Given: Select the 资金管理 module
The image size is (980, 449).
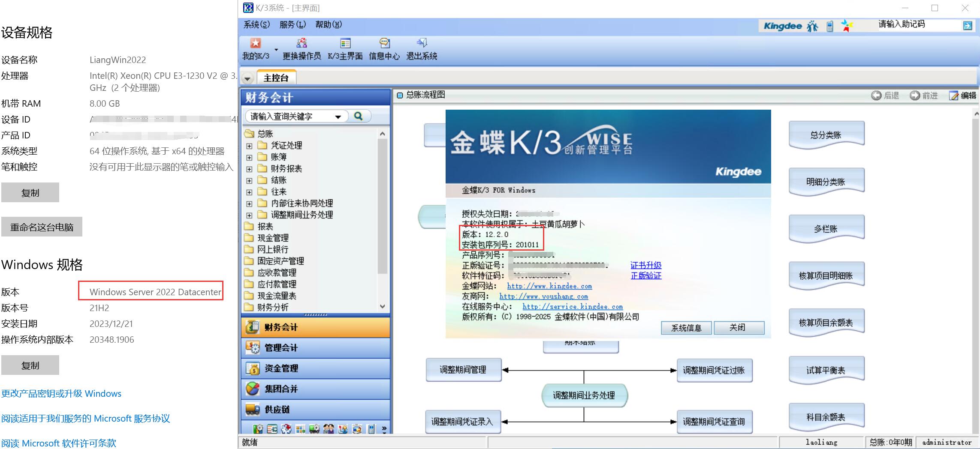Looking at the screenshot, I should (x=316, y=368).
